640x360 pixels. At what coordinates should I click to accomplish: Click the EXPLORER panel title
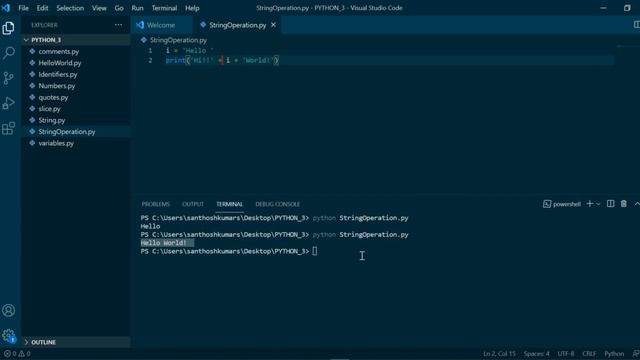click(44, 25)
